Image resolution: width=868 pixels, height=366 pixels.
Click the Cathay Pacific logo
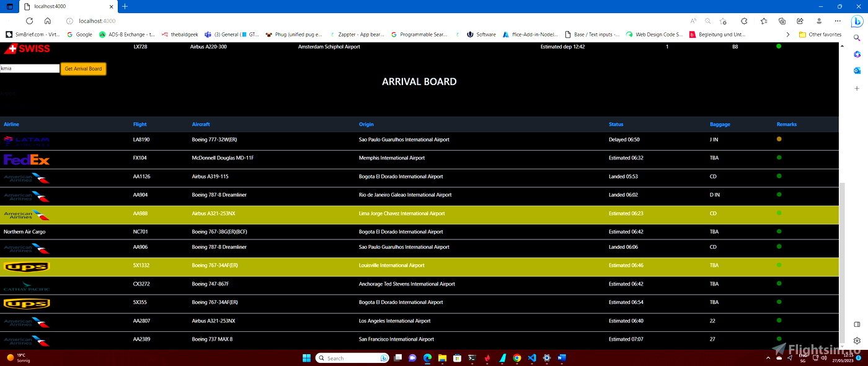(x=27, y=286)
